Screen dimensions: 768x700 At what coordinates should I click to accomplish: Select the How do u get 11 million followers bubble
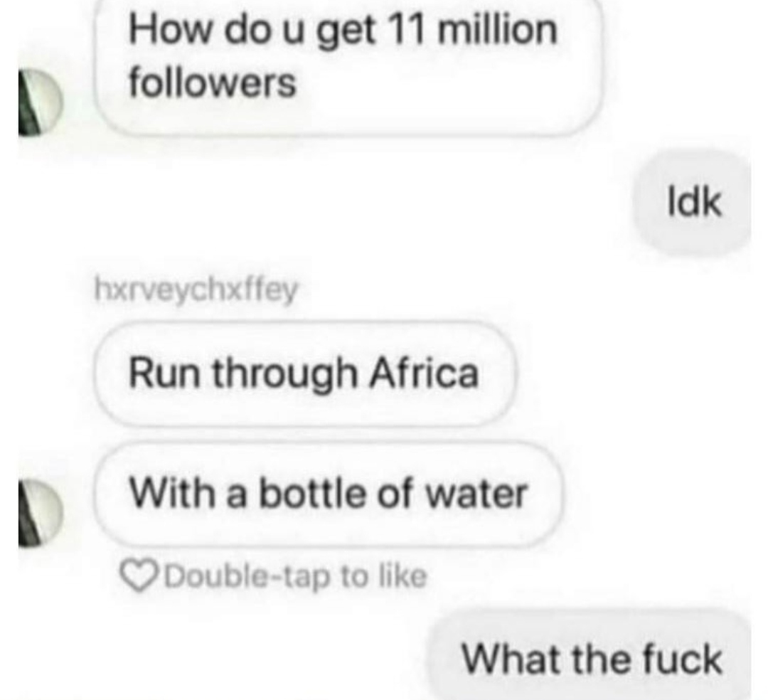(x=347, y=66)
